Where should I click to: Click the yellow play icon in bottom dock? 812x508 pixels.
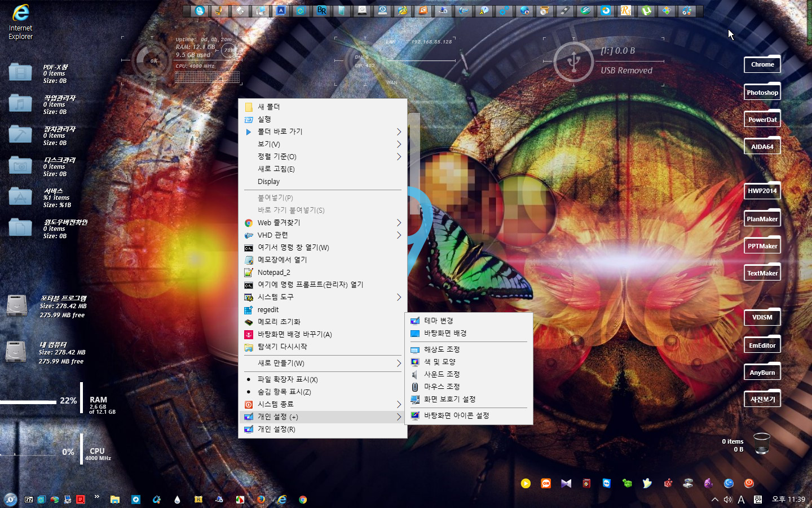(526, 483)
